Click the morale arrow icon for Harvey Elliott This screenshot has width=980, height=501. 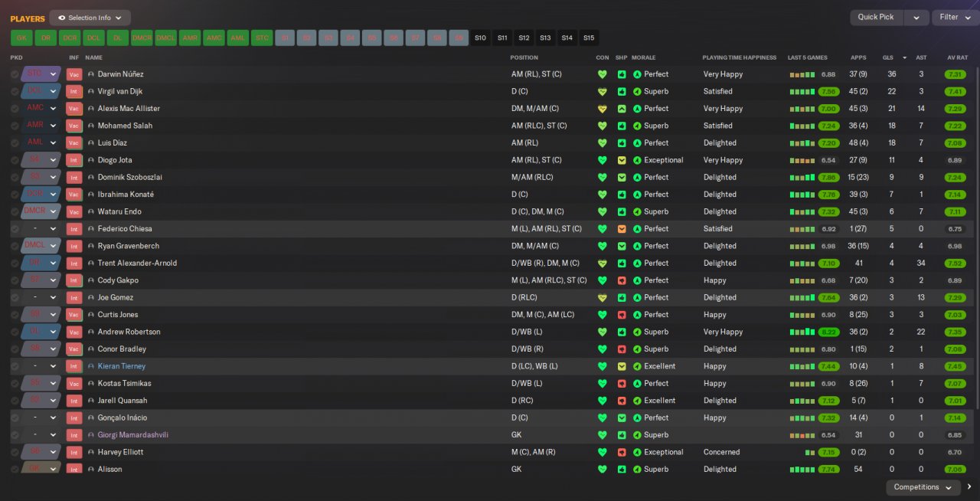(637, 452)
